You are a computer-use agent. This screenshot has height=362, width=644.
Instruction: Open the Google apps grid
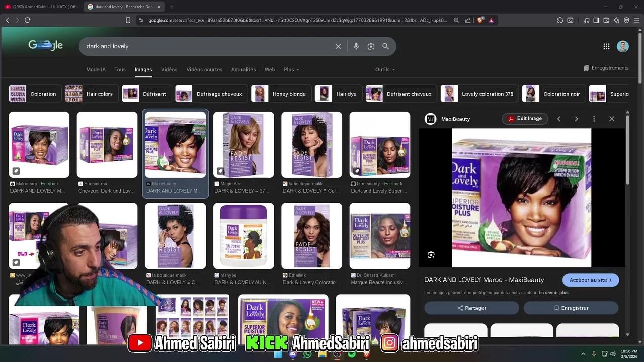click(606, 46)
